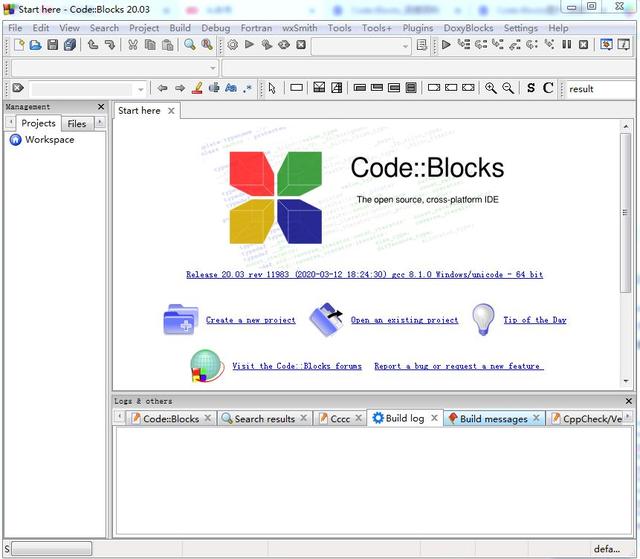Image resolution: width=640 pixels, height=559 pixels.
Task: Click the Break debugger pause icon
Action: (x=567, y=44)
